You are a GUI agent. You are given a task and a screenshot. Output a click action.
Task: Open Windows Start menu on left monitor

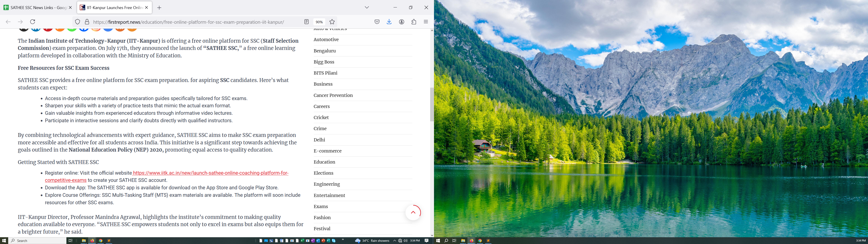click(4, 241)
